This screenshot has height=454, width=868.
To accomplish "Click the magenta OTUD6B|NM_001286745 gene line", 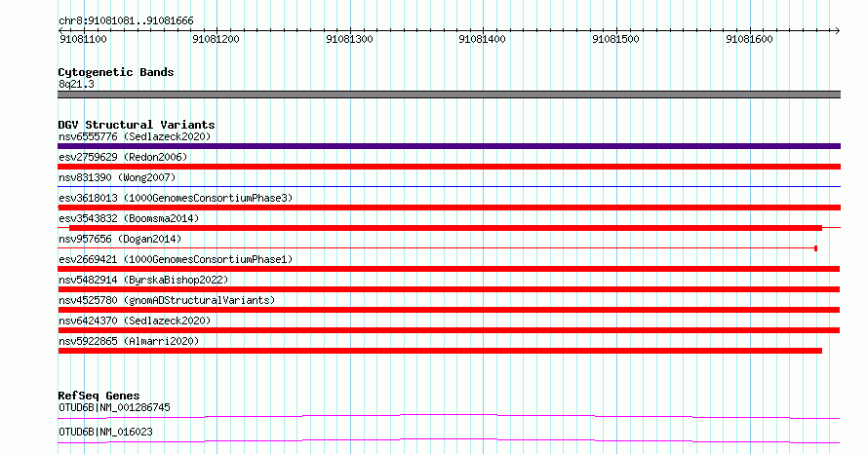I will pos(449,416).
